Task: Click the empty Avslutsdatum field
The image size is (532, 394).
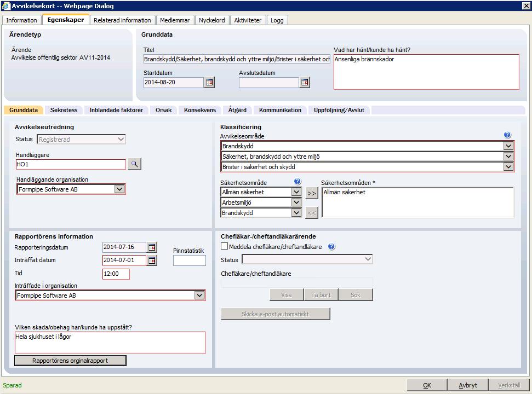Action: point(268,82)
